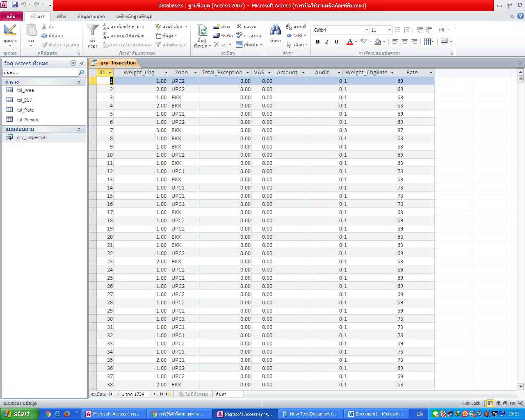Click the bulleted list icon
This screenshot has width=525, height=420.
[397, 30]
